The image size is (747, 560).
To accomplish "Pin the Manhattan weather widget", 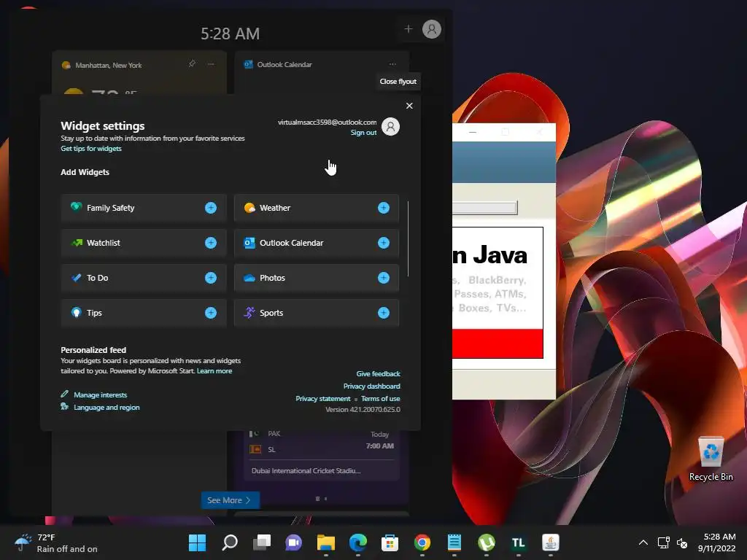I will click(x=192, y=64).
